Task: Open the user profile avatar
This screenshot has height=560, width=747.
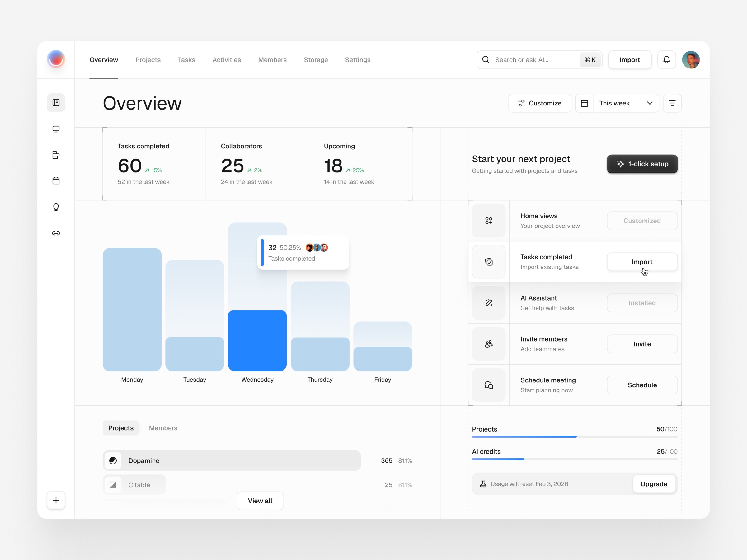Action: pos(691,60)
